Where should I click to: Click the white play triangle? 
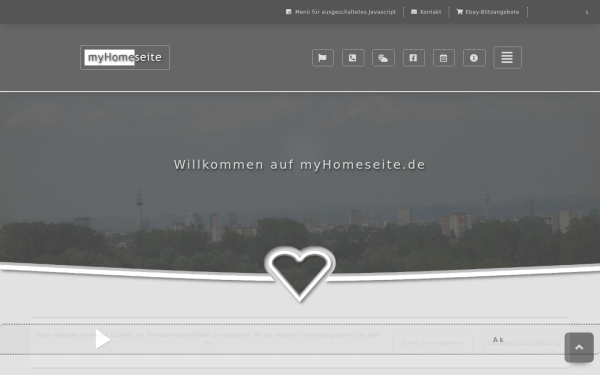pos(103,339)
